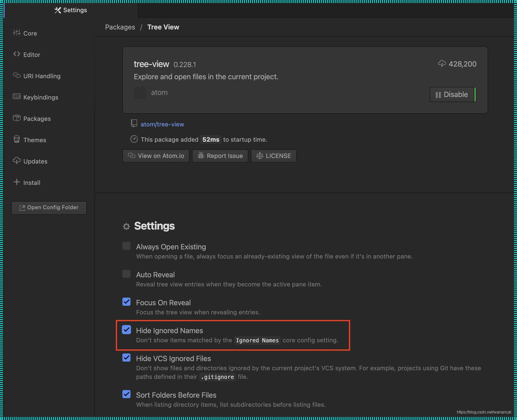This screenshot has width=517, height=420.
Task: Click the tree-view package name
Action: point(151,64)
